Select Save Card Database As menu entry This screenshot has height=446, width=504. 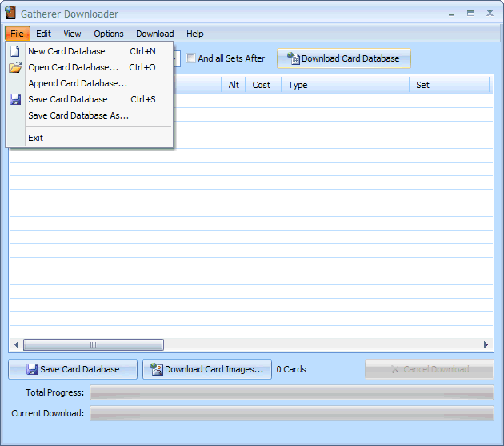78,115
